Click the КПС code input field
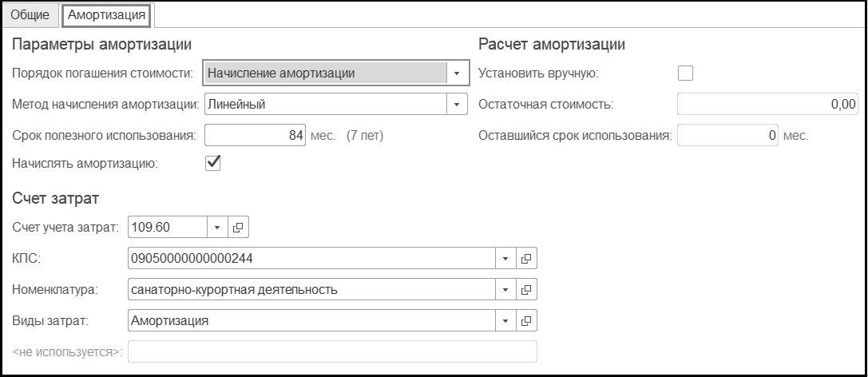This screenshot has width=868, height=377. tap(311, 259)
